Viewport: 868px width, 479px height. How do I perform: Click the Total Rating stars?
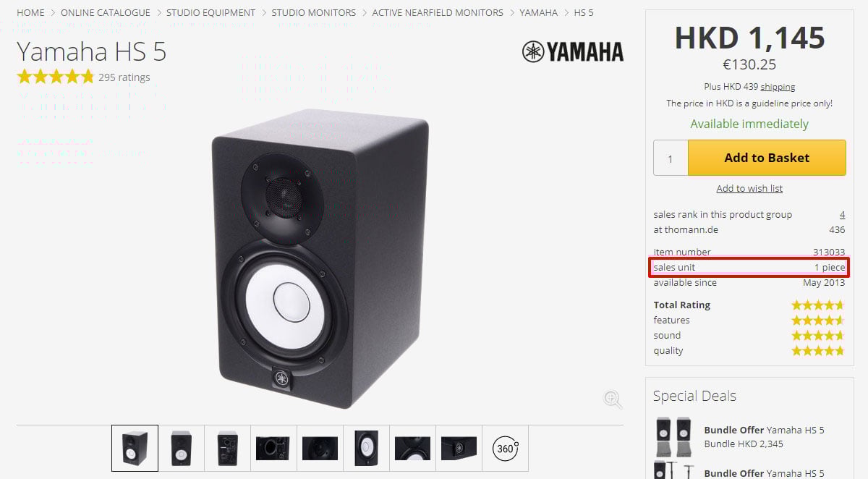click(818, 305)
